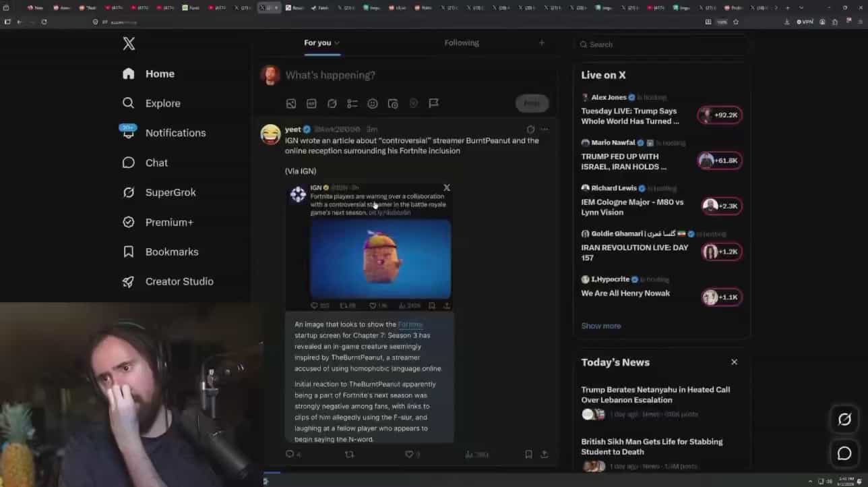Open Bookmarks in the sidebar

click(160, 252)
